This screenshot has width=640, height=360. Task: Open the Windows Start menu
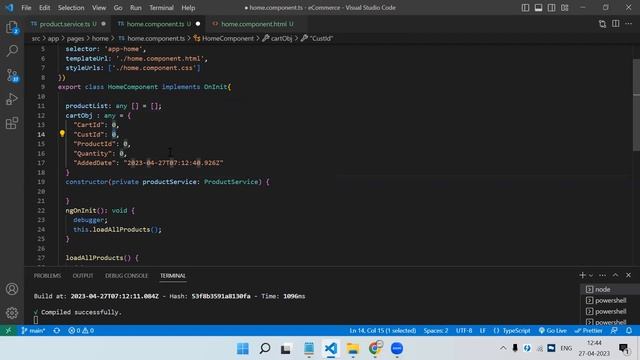point(242,348)
